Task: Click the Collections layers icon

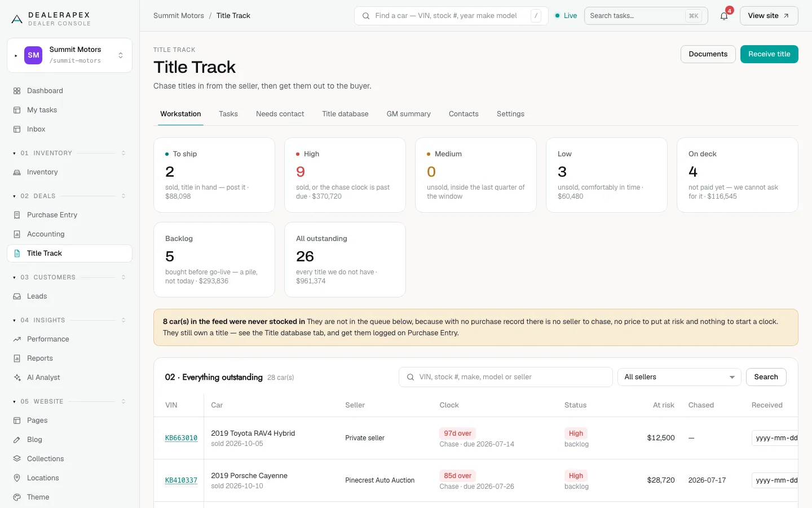Action: coord(17,459)
